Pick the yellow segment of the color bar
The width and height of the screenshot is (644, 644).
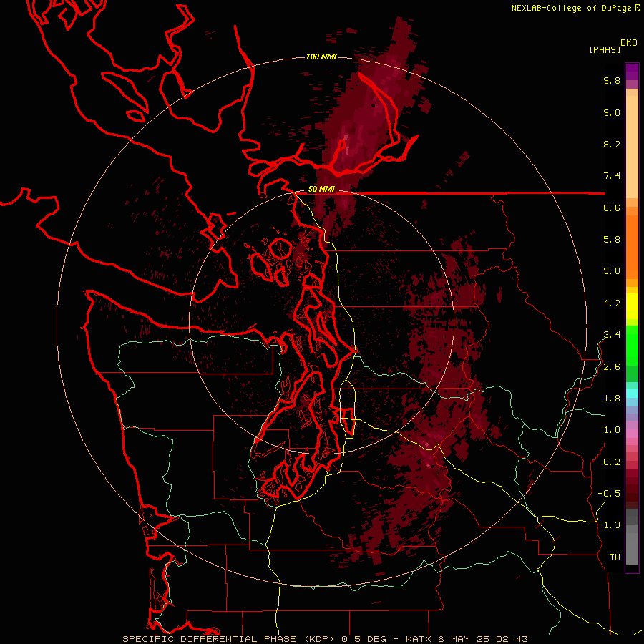pyautogui.click(x=632, y=306)
